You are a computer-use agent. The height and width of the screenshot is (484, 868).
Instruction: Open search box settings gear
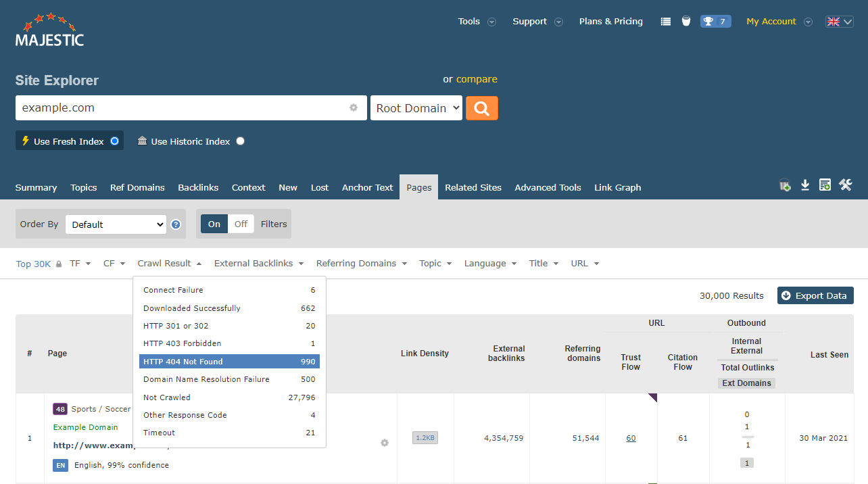(x=354, y=107)
